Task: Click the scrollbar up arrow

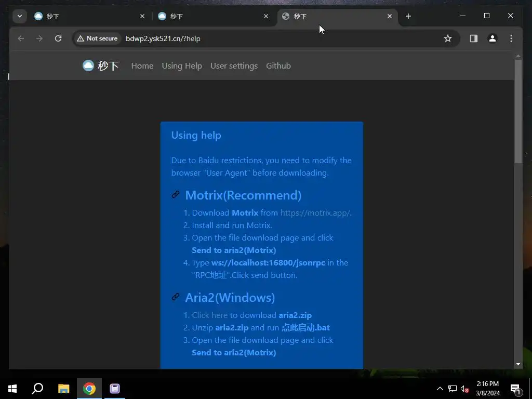Action: [518, 56]
